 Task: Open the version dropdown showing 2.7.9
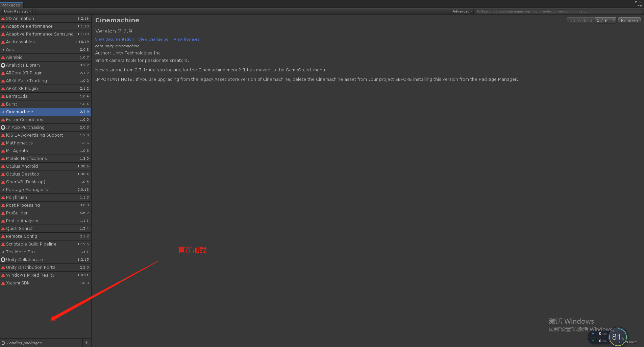pyautogui.click(x=605, y=20)
